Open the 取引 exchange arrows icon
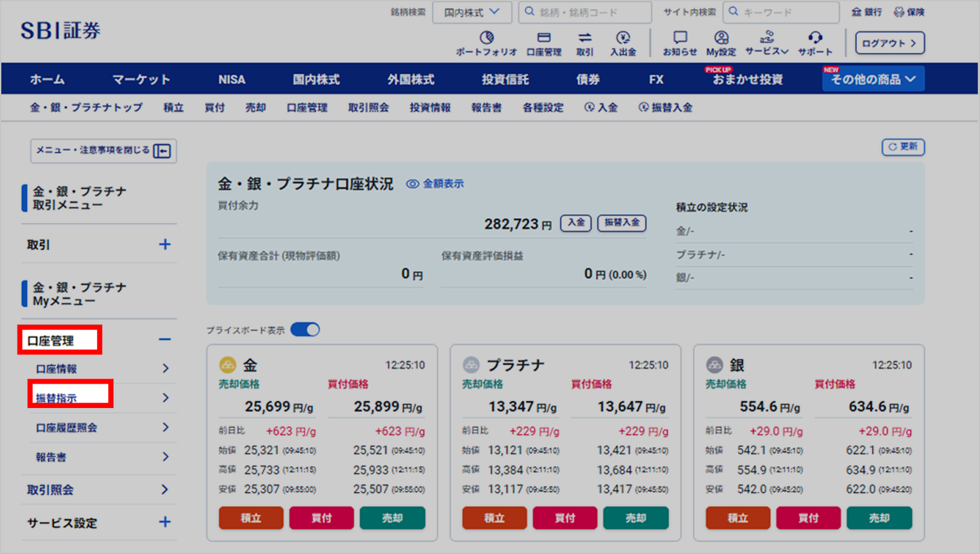The width and height of the screenshot is (980, 554). pyautogui.click(x=584, y=38)
